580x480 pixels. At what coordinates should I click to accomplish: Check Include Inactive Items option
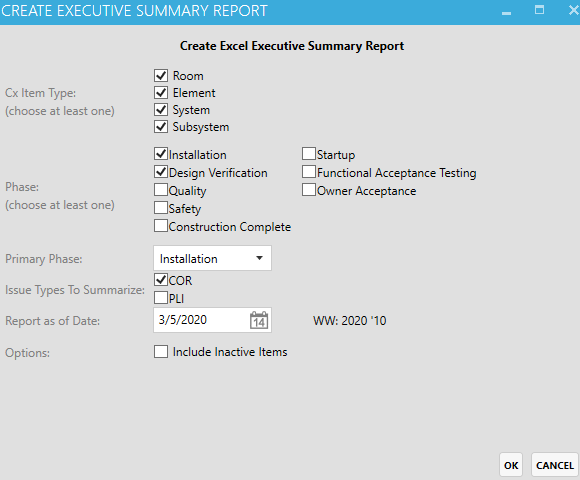point(161,352)
